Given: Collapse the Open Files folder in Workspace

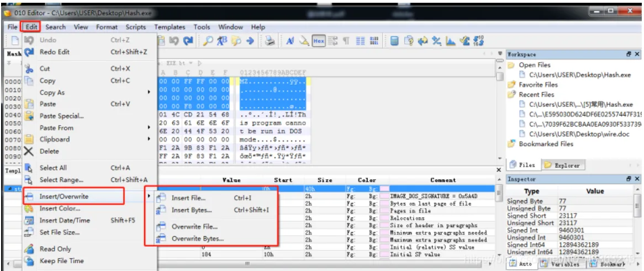Looking at the screenshot, I should pos(511,65).
